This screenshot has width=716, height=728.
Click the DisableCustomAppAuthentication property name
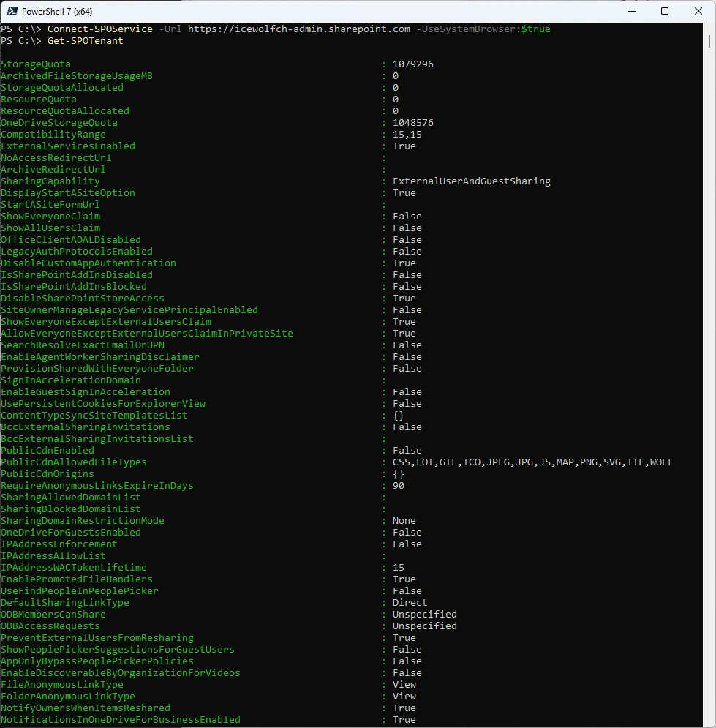pos(88,263)
